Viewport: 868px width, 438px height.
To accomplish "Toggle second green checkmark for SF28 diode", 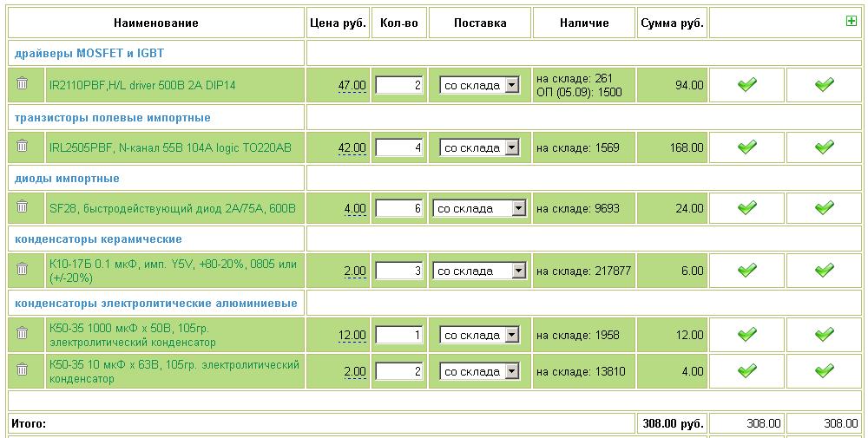I will tap(825, 208).
